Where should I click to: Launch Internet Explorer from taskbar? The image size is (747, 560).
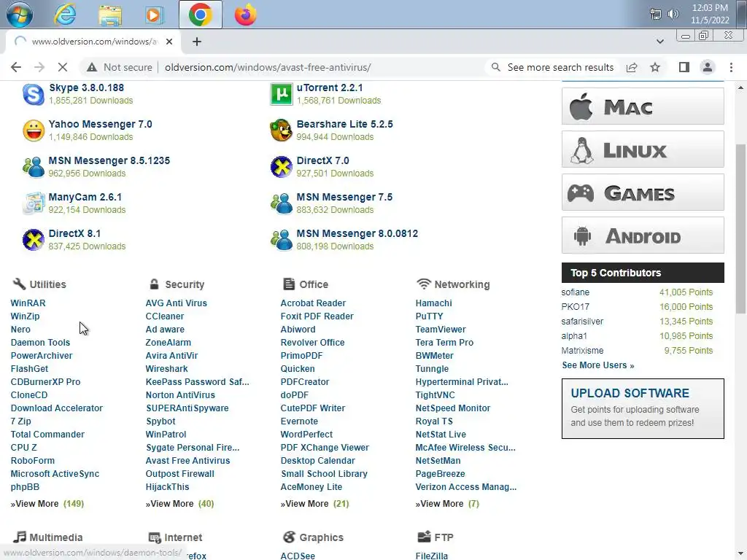click(65, 15)
